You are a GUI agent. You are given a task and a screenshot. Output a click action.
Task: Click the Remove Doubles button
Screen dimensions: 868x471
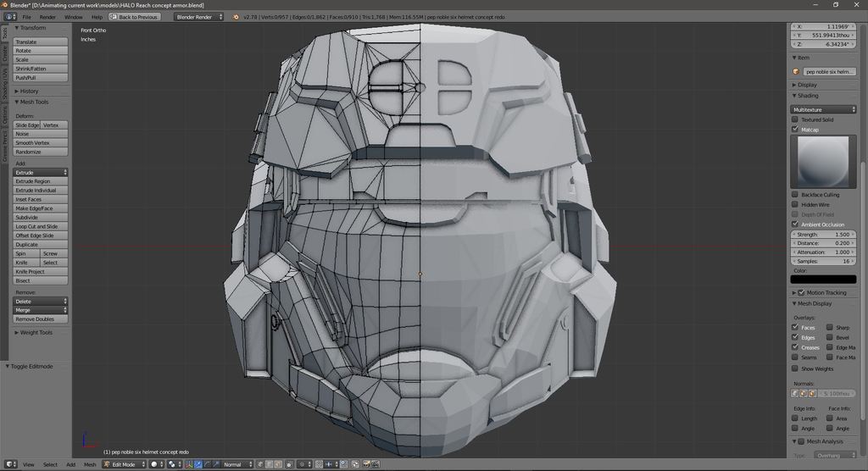tap(41, 319)
